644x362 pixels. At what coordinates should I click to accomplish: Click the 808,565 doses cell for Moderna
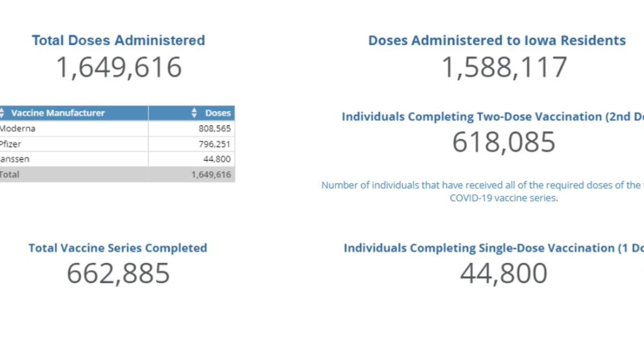tap(214, 129)
